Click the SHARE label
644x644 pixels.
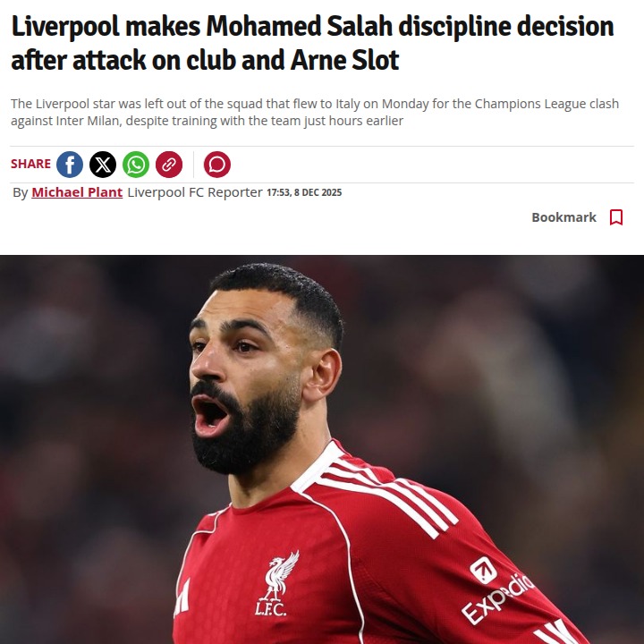(30, 164)
